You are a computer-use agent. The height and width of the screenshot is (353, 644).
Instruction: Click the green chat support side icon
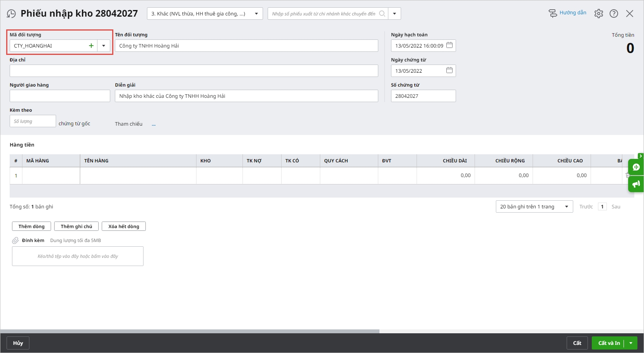(x=636, y=167)
